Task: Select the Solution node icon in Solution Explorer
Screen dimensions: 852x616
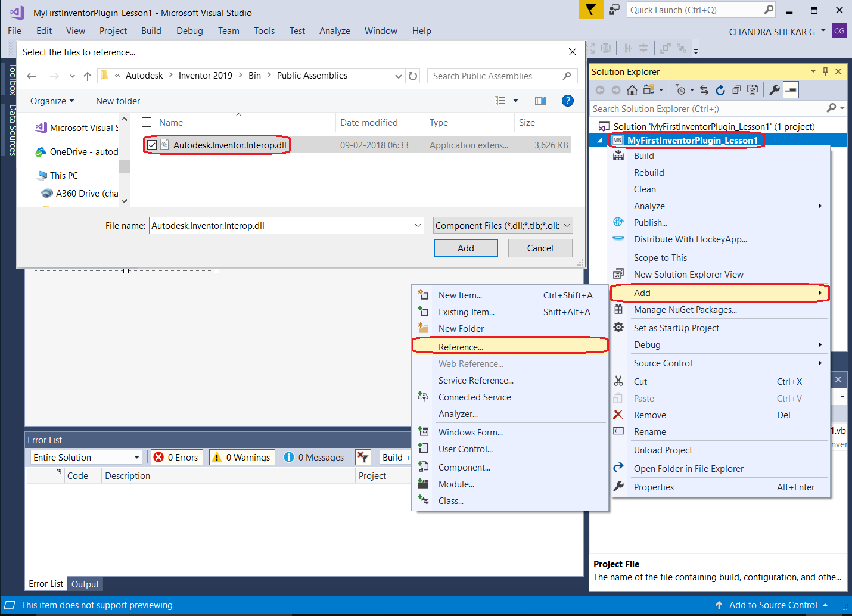Action: point(604,126)
